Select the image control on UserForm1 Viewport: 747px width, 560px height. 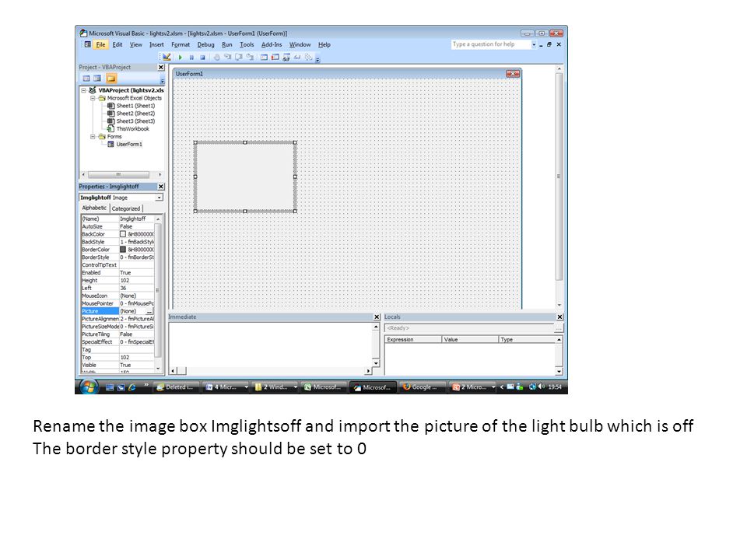tap(245, 177)
